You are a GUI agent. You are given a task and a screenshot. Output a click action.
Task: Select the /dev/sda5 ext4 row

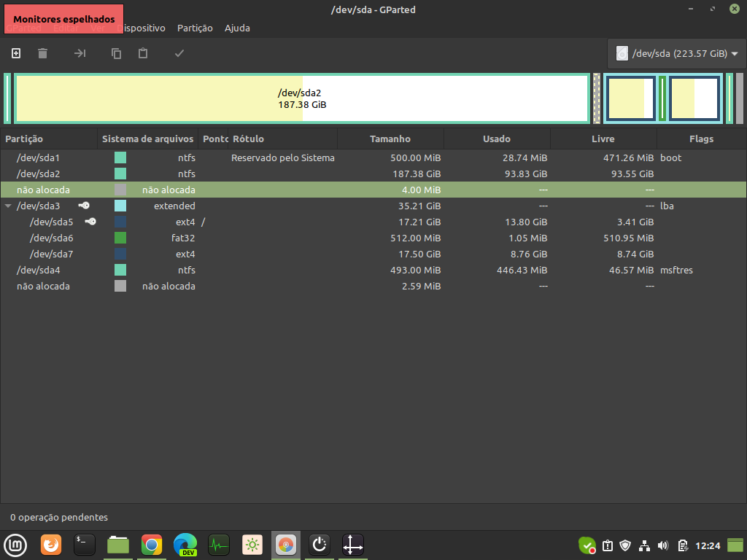coord(373,222)
